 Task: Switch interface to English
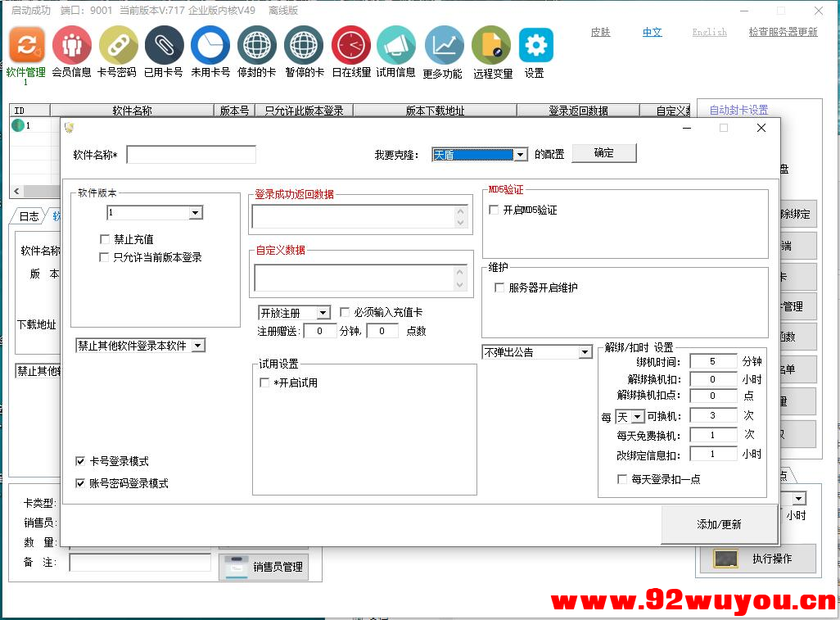click(707, 33)
